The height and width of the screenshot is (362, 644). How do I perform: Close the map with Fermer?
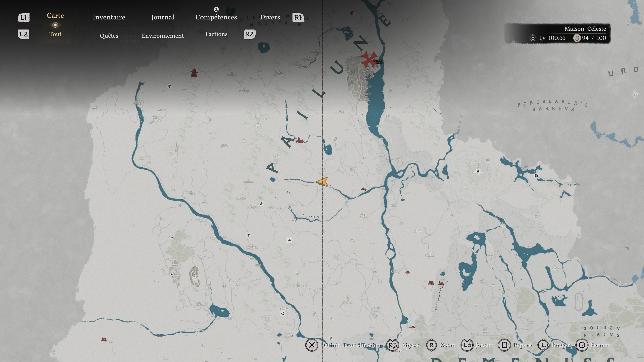[600, 345]
